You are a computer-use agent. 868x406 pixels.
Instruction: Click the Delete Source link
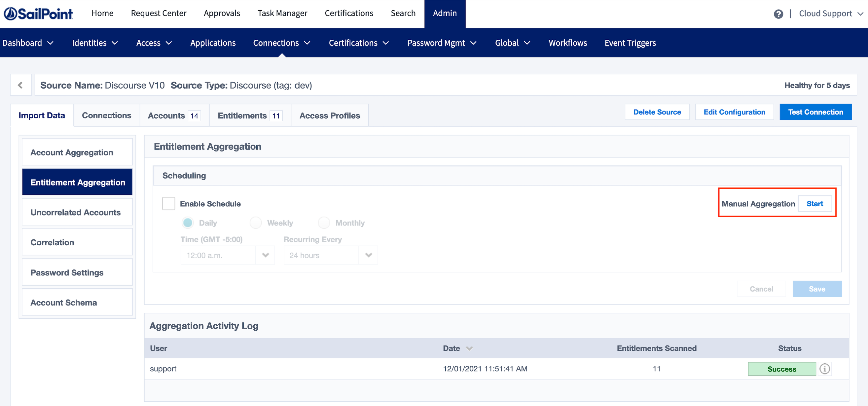pos(657,112)
